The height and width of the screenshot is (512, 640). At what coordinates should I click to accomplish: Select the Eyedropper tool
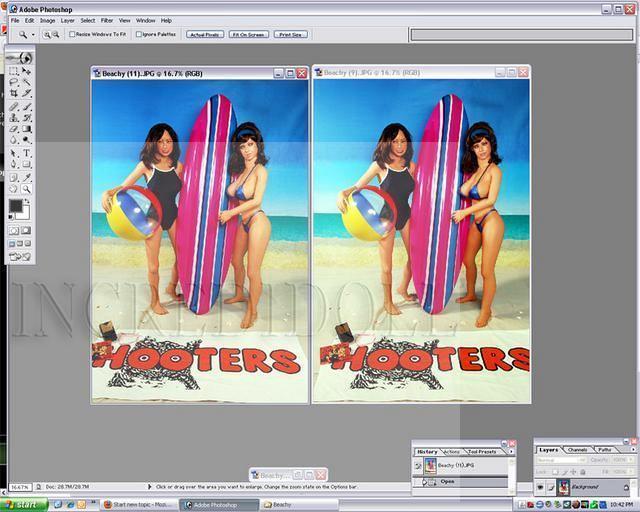[26, 178]
